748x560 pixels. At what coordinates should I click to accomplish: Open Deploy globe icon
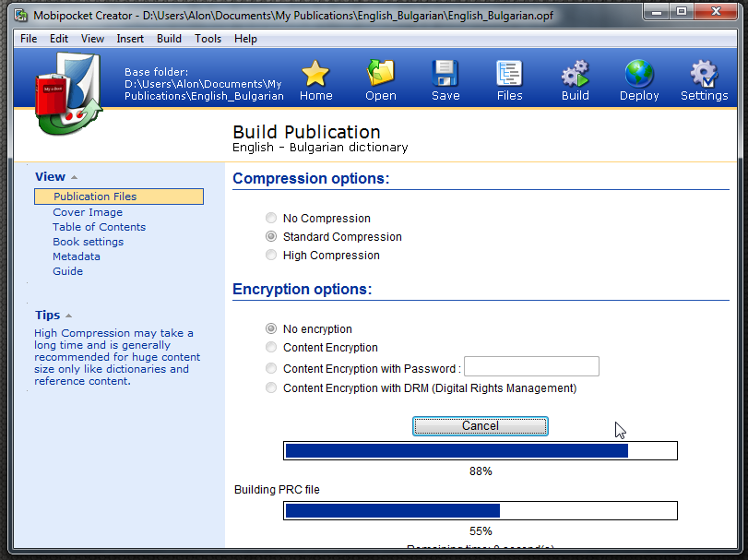pyautogui.click(x=639, y=74)
